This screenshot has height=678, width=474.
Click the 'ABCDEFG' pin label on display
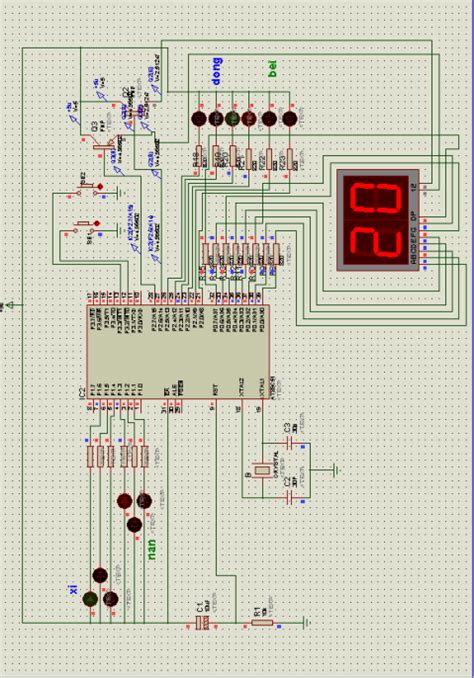413,247
